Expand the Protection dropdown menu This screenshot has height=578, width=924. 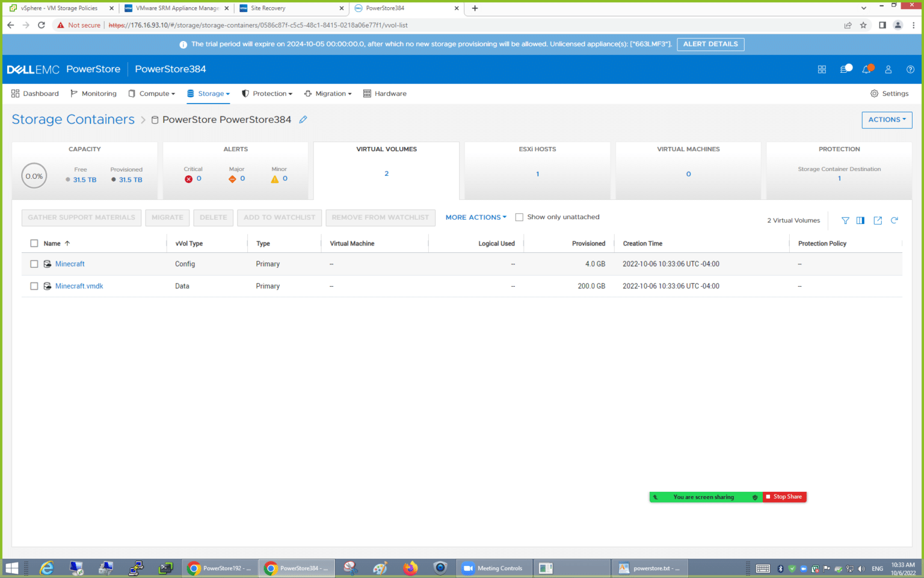click(267, 93)
